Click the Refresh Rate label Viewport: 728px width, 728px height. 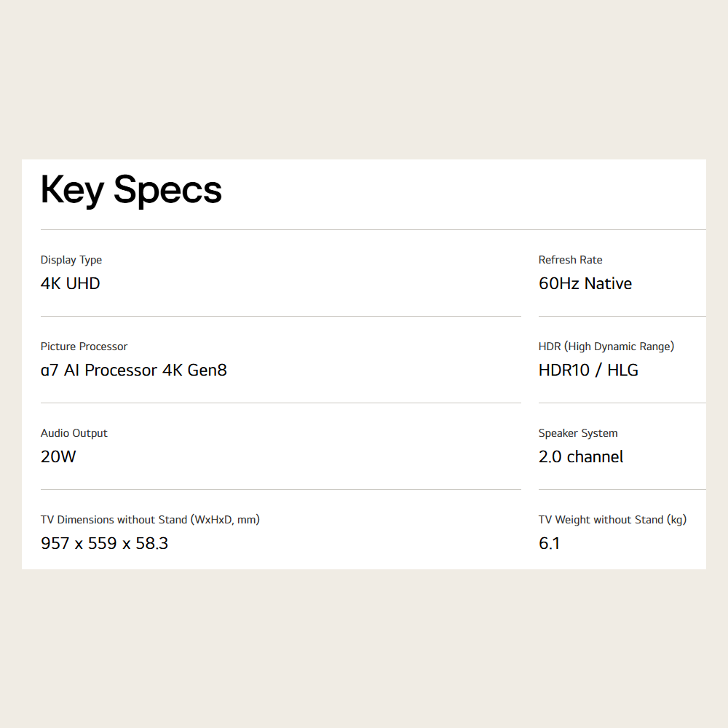pyautogui.click(x=570, y=260)
